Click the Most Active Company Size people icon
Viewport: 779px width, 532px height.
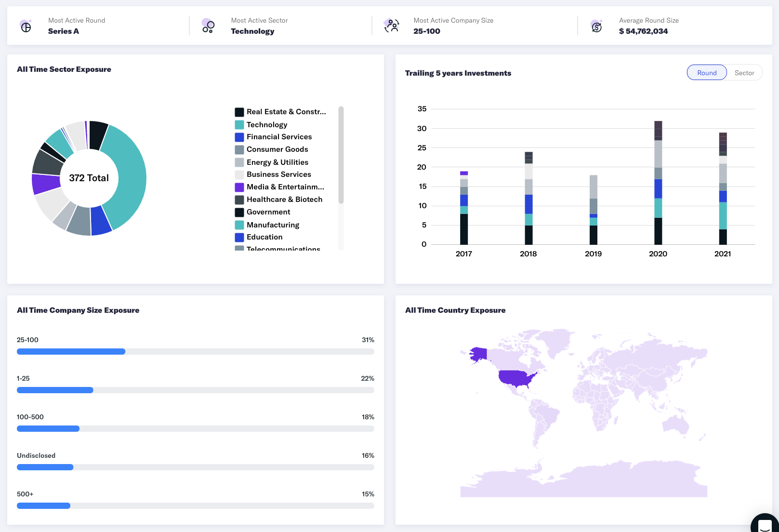coord(392,26)
